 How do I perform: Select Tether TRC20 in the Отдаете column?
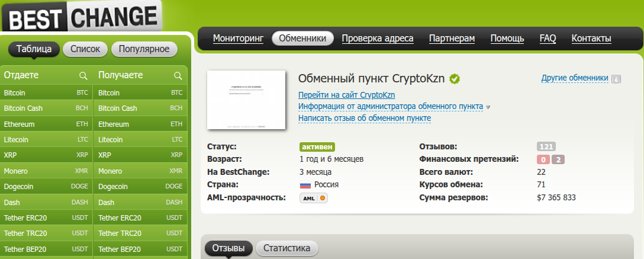pyautogui.click(x=46, y=233)
